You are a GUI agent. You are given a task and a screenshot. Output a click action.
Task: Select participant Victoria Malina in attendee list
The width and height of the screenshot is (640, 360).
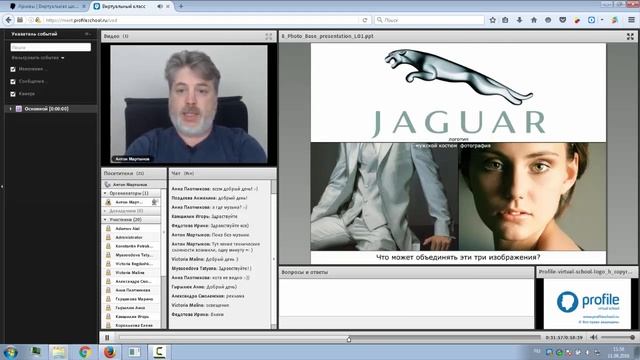131,272
